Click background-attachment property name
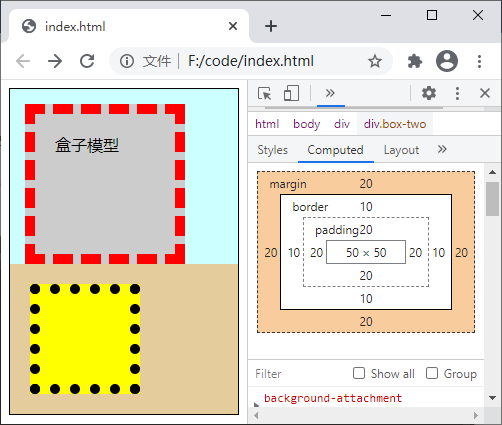Screen dimensions: 502x425 click(333, 398)
